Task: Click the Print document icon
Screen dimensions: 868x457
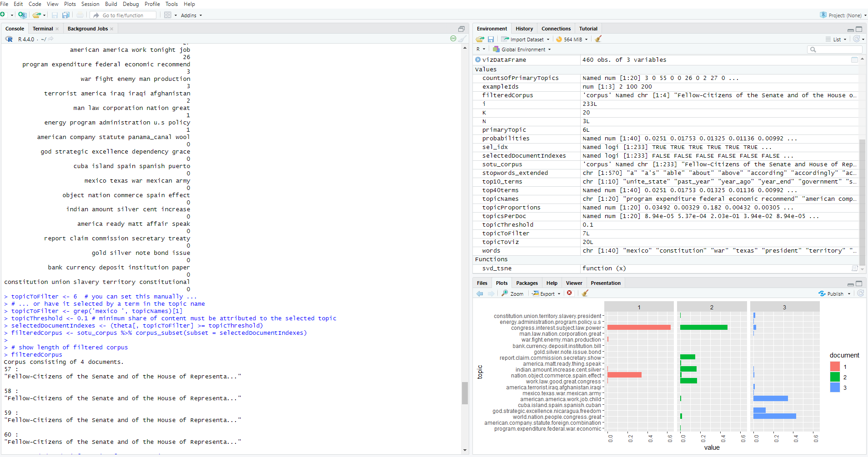Action: (80, 15)
